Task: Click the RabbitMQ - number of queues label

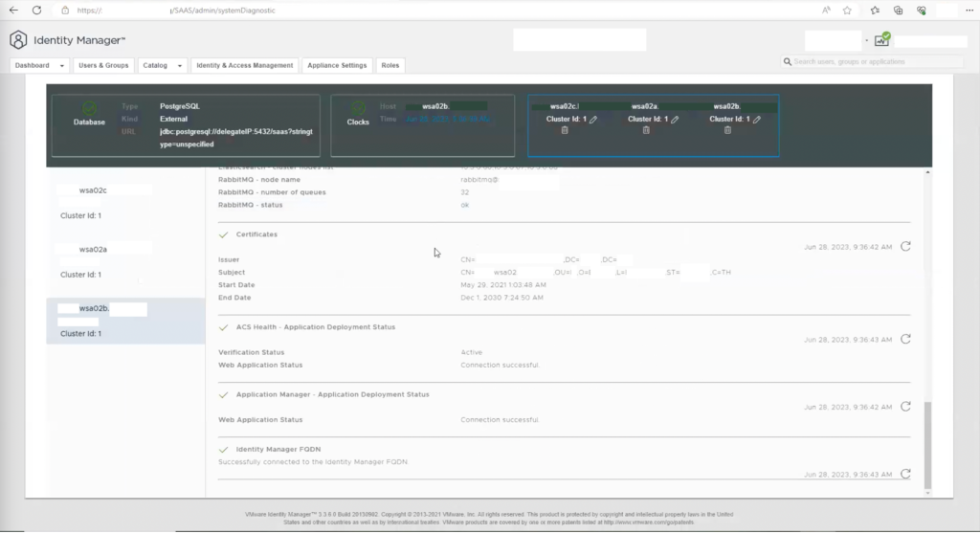Action: point(272,192)
